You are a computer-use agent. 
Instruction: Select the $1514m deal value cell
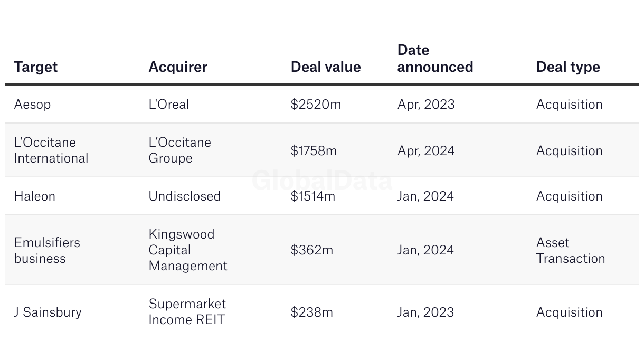(313, 196)
